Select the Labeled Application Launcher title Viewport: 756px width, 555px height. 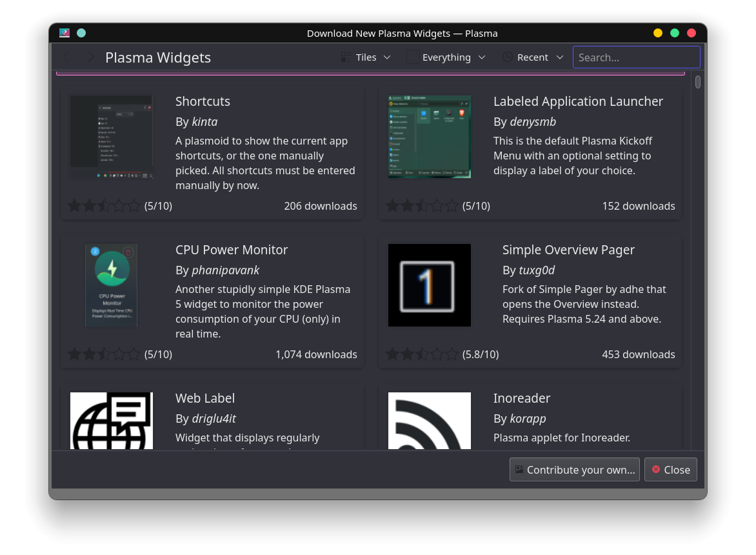578,101
